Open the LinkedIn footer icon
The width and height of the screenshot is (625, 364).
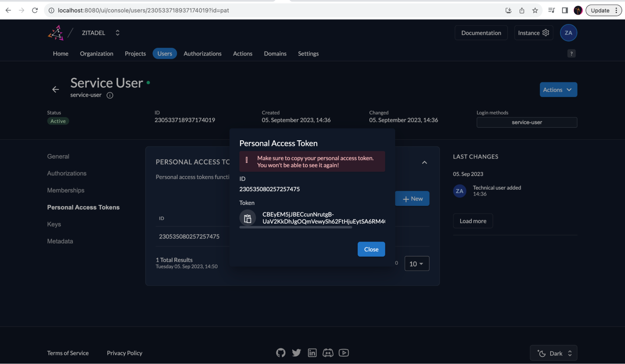point(312,353)
